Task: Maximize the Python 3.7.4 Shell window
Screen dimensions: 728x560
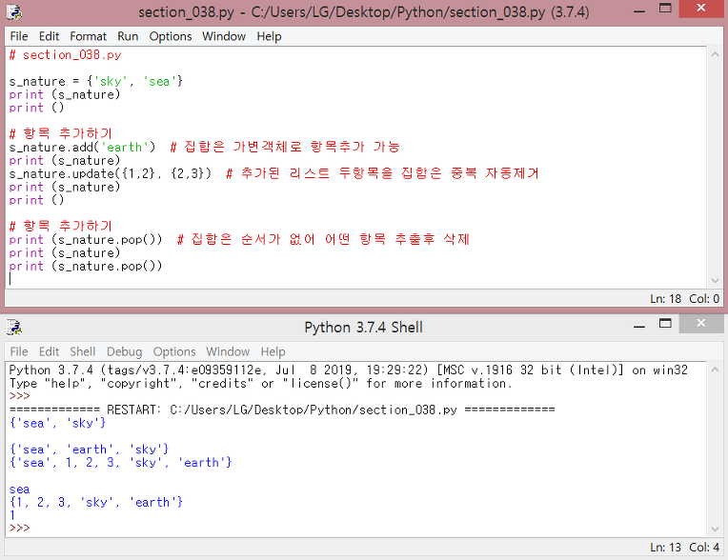Action: point(665,324)
